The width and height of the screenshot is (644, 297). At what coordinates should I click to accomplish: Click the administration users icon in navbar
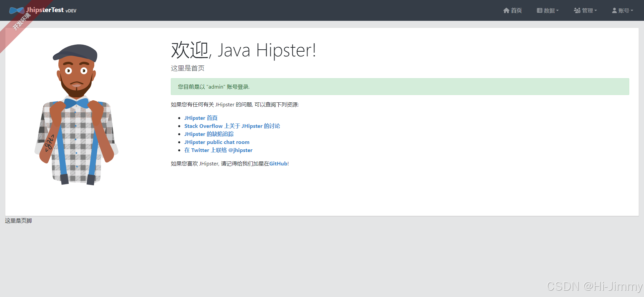click(577, 10)
